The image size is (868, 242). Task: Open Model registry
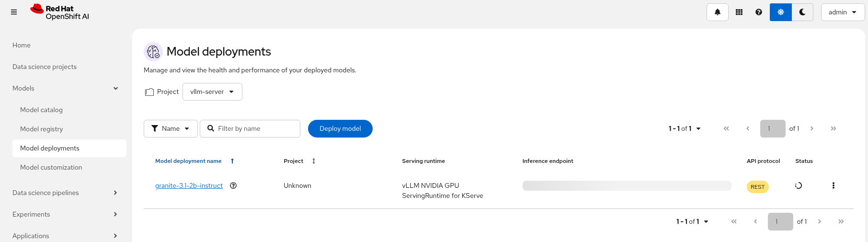tap(41, 129)
